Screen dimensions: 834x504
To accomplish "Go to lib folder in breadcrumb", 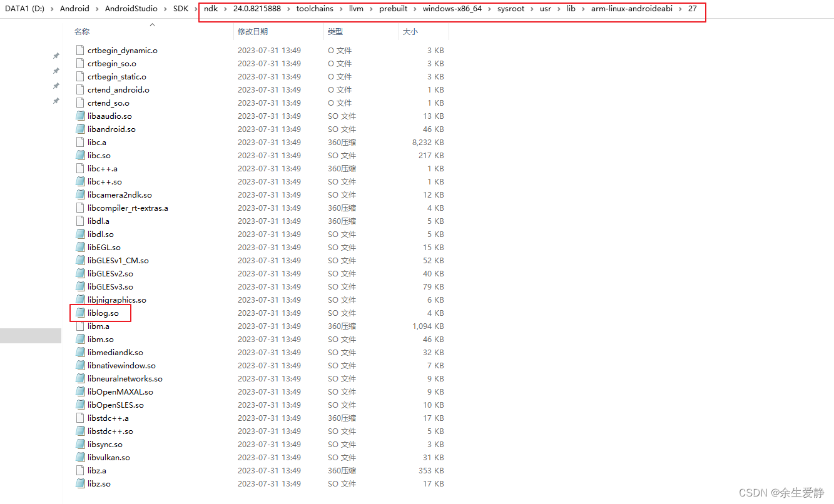I will [571, 9].
